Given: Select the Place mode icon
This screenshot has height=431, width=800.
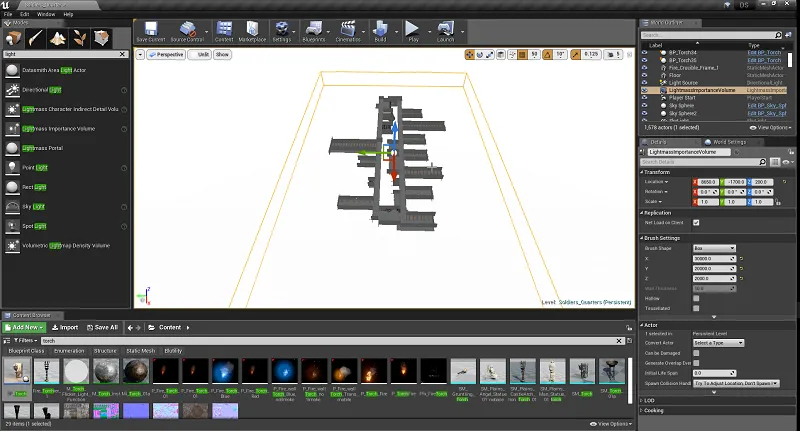Looking at the screenshot, I should [x=13, y=38].
